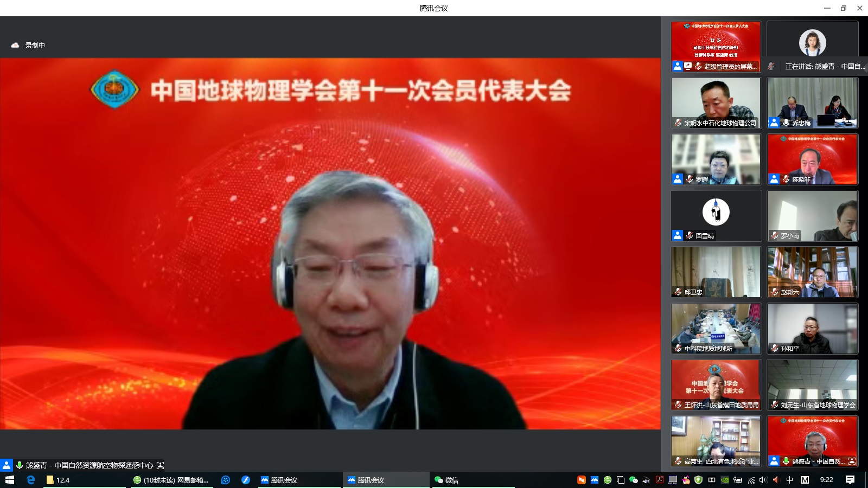Click muted mic icon next to 宋明水中石化

coord(678,123)
